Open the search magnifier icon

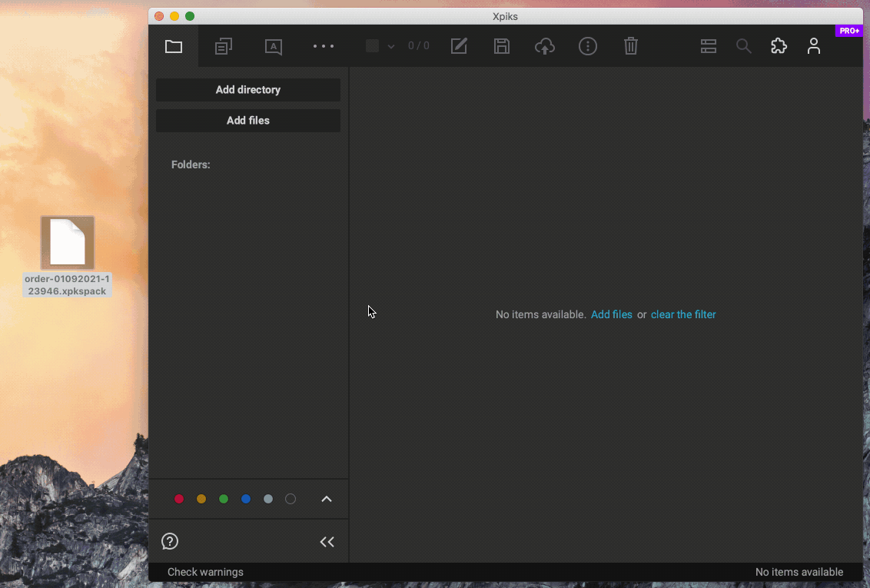pyautogui.click(x=743, y=46)
